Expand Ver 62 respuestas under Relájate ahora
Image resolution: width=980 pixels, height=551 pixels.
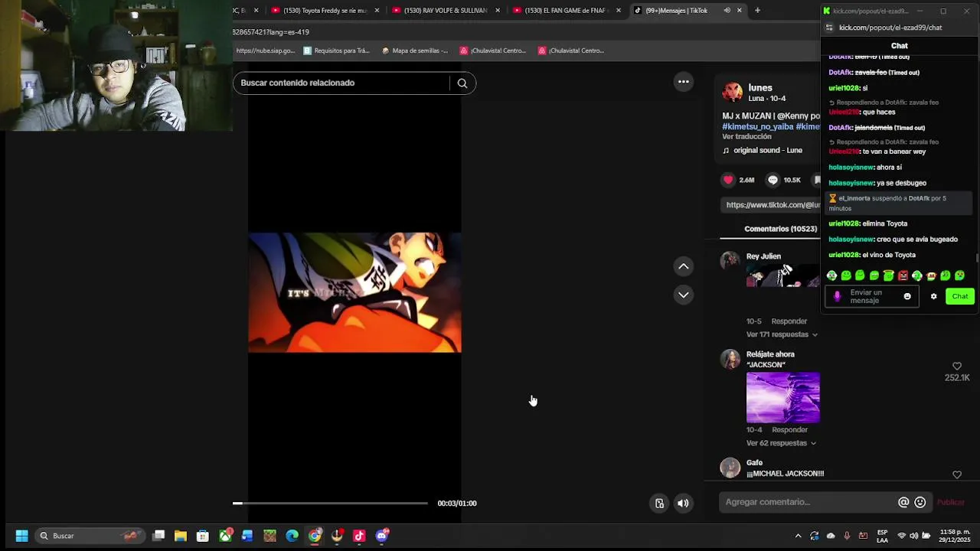tap(781, 443)
